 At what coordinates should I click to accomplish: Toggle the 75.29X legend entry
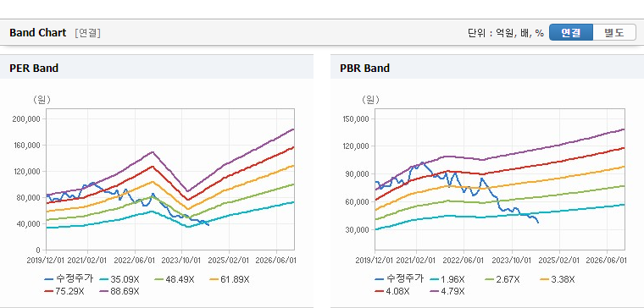pyautogui.click(x=64, y=291)
